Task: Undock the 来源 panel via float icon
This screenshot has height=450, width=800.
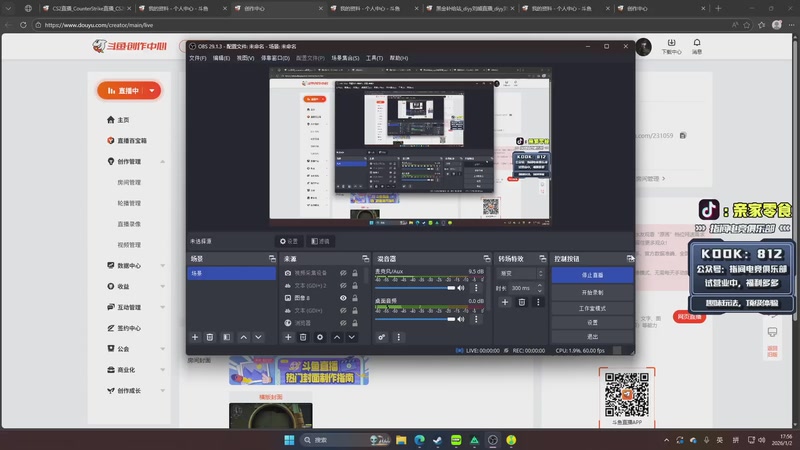Action: point(365,259)
